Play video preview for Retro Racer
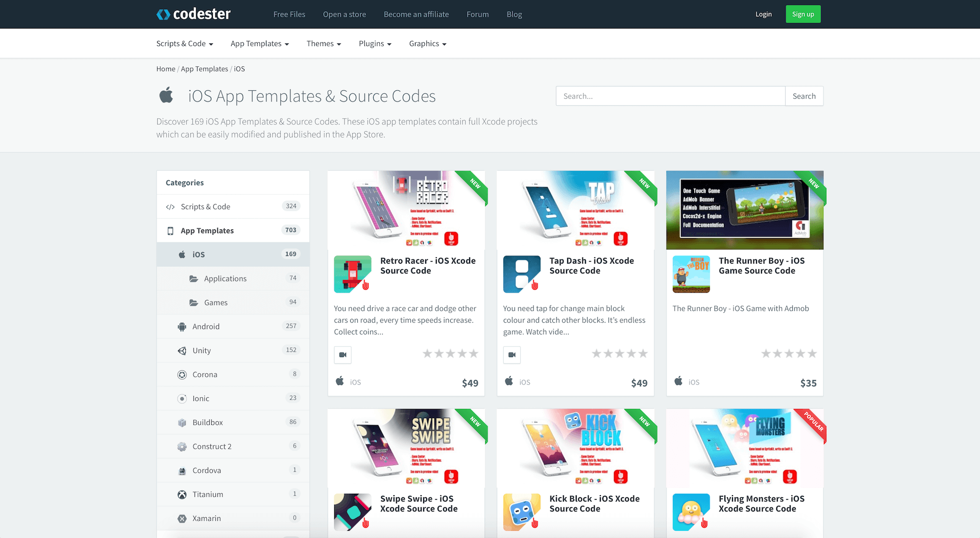Image resolution: width=980 pixels, height=538 pixels. click(342, 355)
